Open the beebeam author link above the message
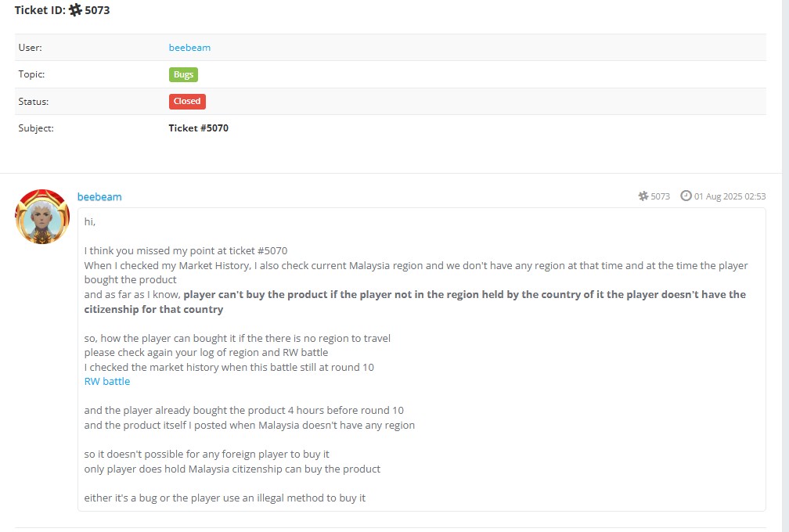Screen dimensions: 789x532 point(99,196)
